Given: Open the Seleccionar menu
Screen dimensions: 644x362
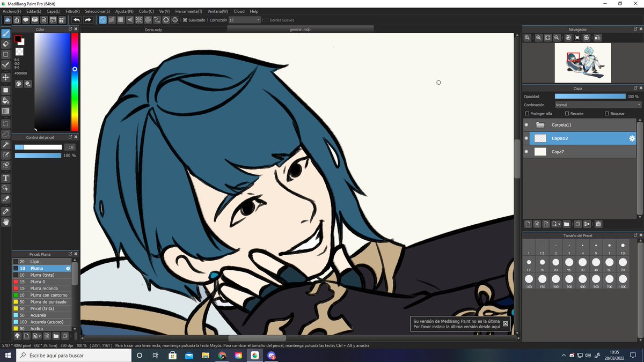Looking at the screenshot, I should (x=97, y=11).
